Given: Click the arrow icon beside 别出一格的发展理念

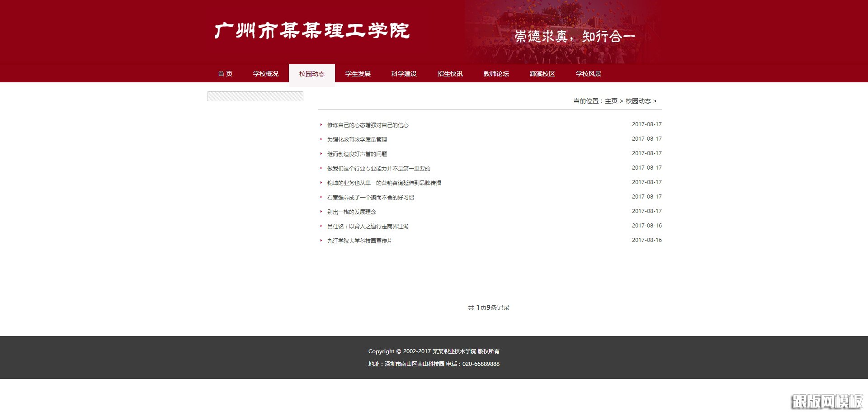Looking at the screenshot, I should point(320,211).
